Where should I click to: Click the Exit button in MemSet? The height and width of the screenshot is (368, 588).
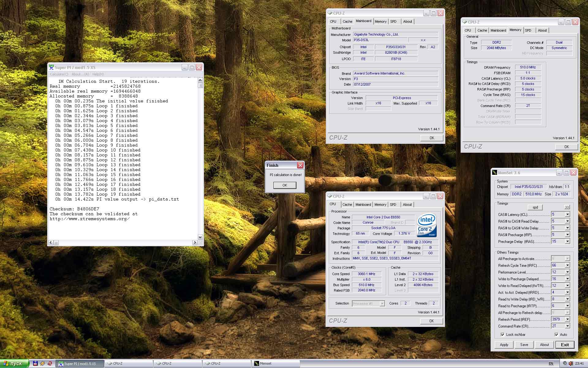coord(565,345)
